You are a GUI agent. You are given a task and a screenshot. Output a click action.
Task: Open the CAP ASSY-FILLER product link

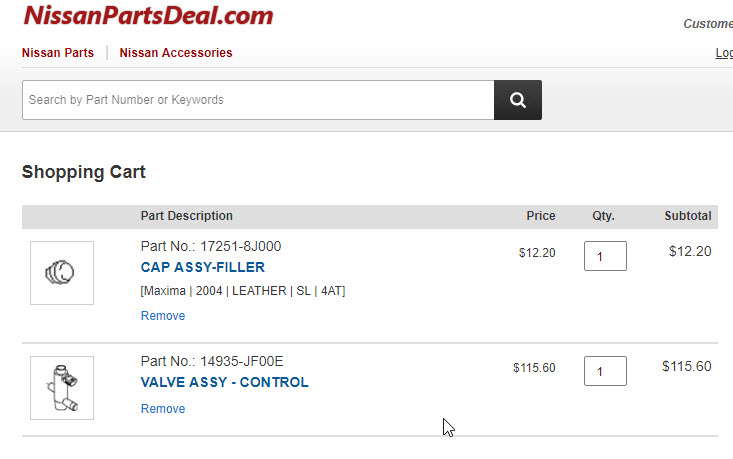click(203, 267)
